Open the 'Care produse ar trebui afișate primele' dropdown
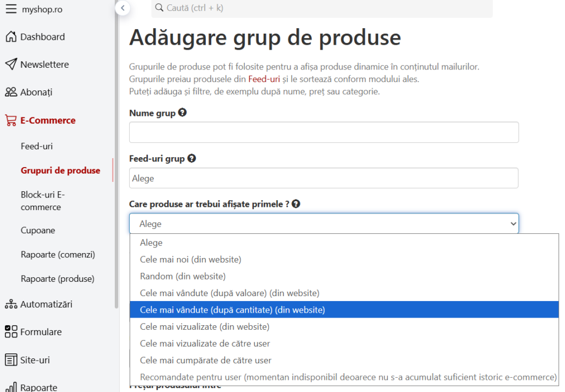Screen dimensions: 565x392 (x=323, y=223)
